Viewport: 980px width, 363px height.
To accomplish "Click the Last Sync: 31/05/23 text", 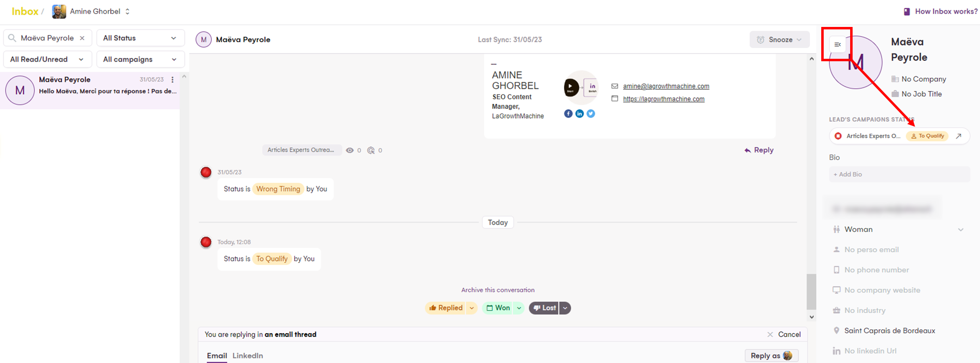I will (x=510, y=40).
